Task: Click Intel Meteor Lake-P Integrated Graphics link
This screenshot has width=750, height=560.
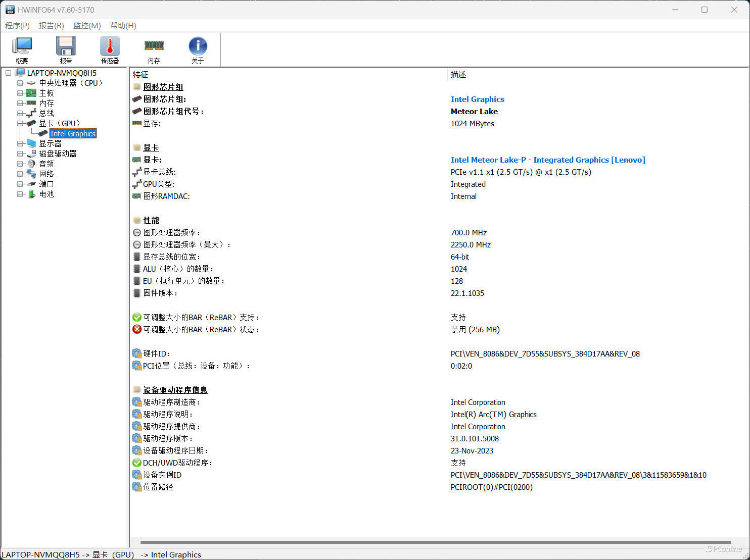Action: [547, 160]
